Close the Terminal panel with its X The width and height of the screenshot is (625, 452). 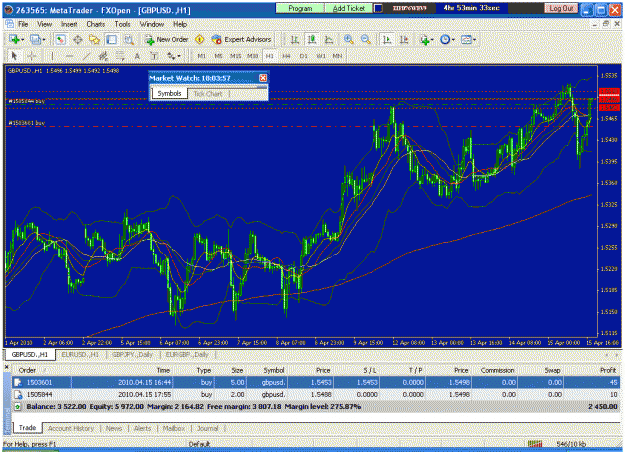6,366
